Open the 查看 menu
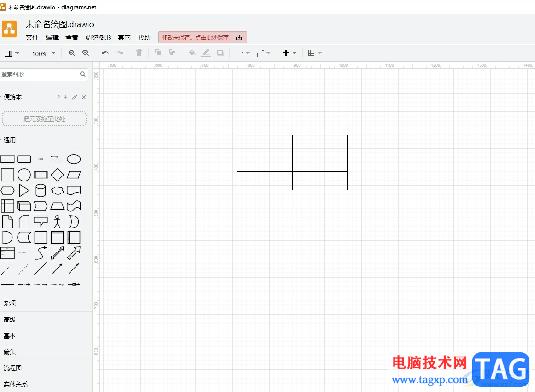 coord(71,37)
